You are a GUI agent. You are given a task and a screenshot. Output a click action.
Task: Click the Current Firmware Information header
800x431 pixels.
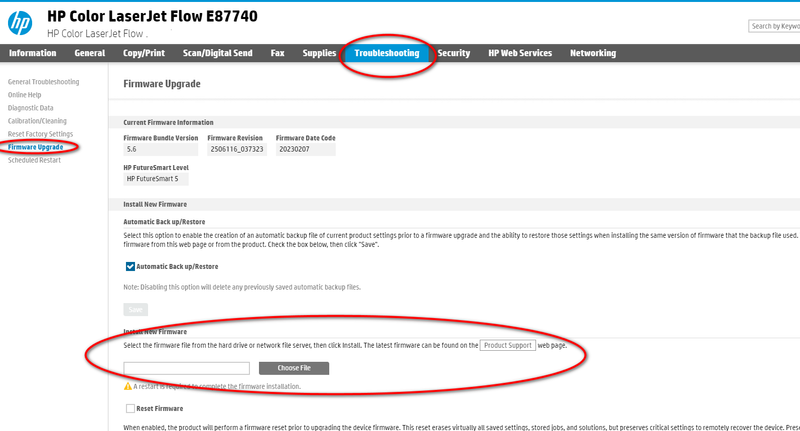coord(168,122)
